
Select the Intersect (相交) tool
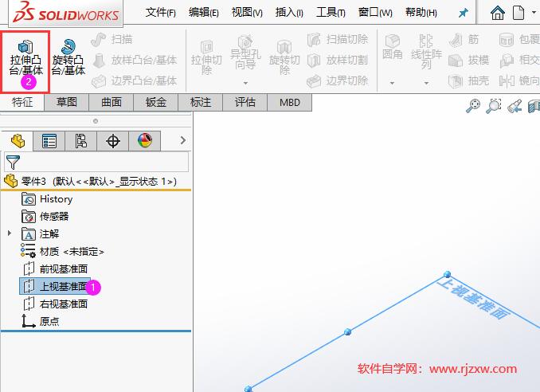pyautogui.click(x=519, y=61)
